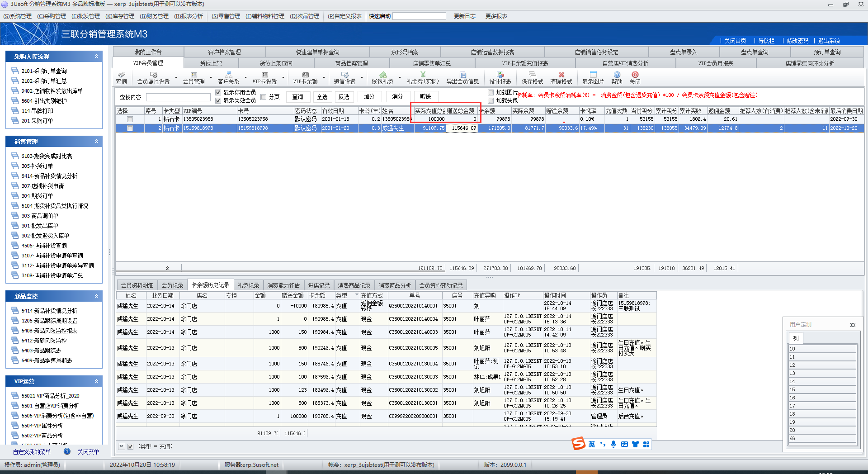Image resolution: width=868 pixels, height=474 pixels.
Task: Check select box for row 15159818998
Action: tap(130, 128)
